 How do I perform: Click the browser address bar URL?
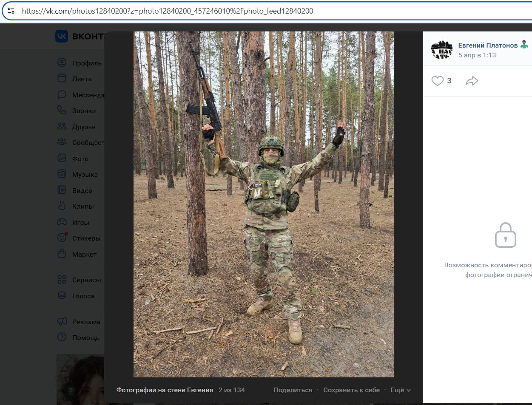pyautogui.click(x=168, y=11)
